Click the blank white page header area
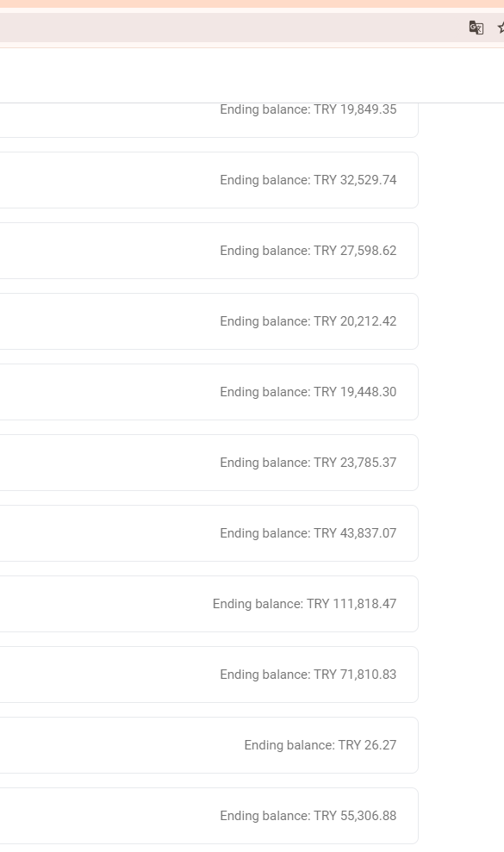This screenshot has height=852, width=504. tap(252, 76)
